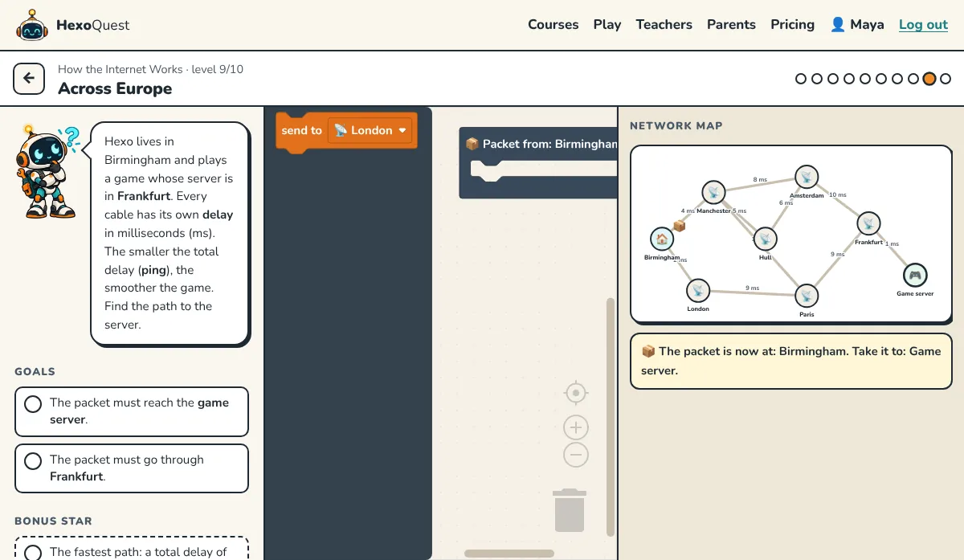Zoom out of the block workspace
The width and height of the screenshot is (964, 560).
click(576, 455)
